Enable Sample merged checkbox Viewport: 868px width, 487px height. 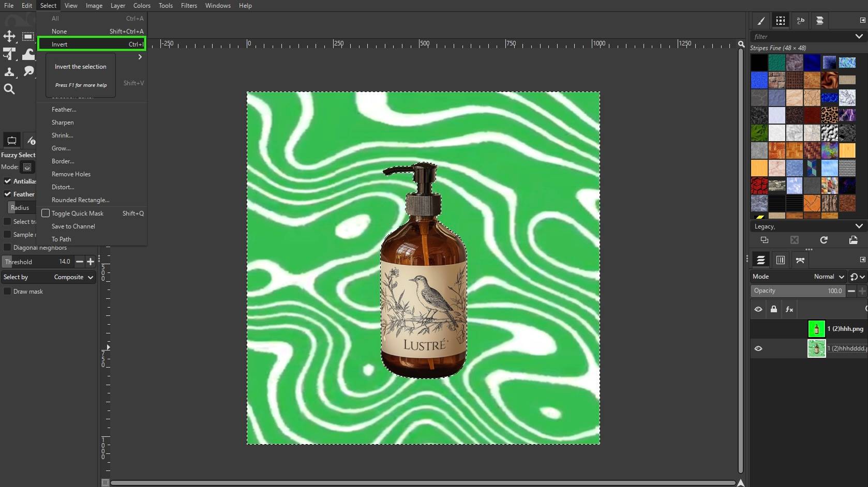tap(8, 234)
